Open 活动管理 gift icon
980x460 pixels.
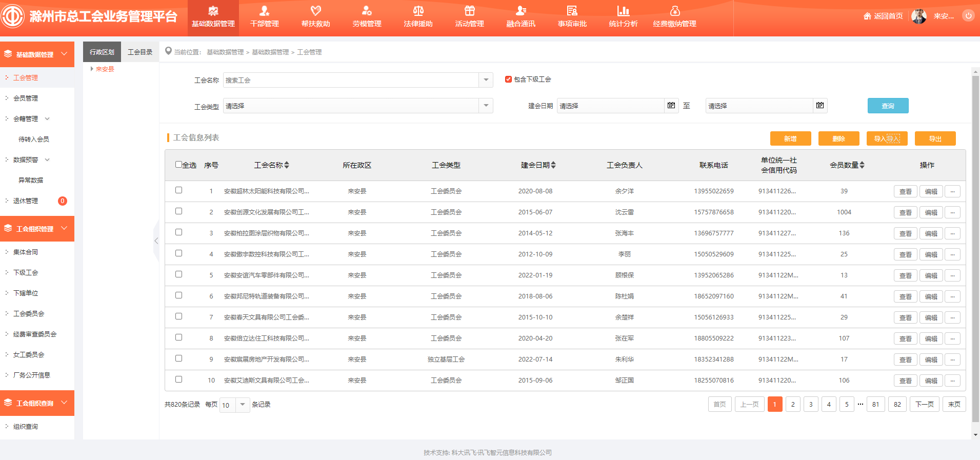pos(470,11)
